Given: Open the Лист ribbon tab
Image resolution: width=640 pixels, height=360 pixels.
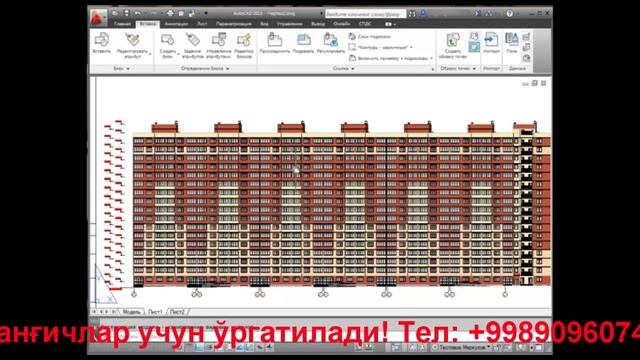Looking at the screenshot, I should pyautogui.click(x=202, y=24).
